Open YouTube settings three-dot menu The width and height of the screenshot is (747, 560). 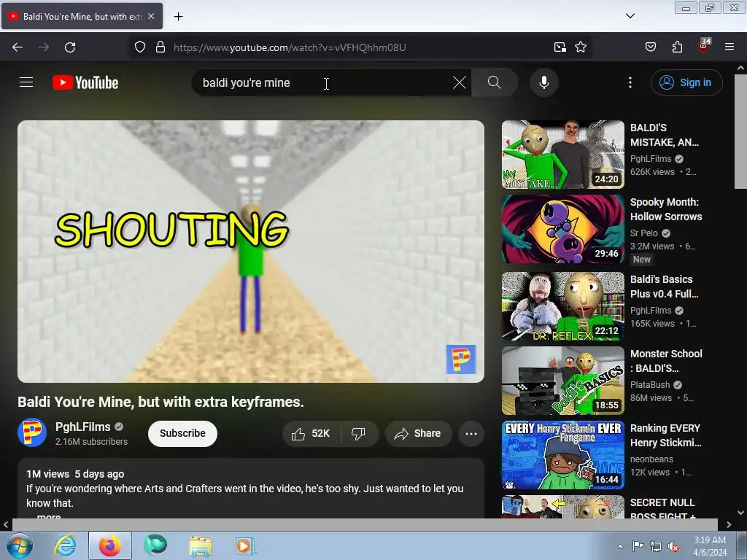(630, 82)
